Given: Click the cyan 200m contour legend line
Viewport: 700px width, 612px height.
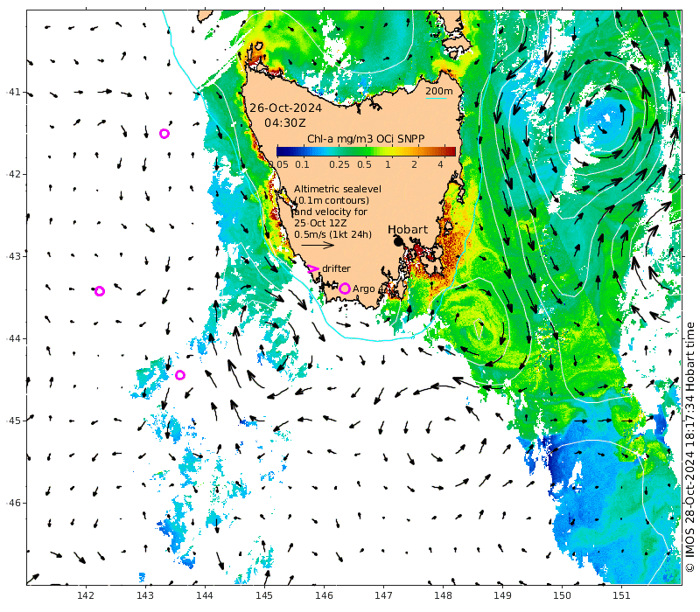Looking at the screenshot, I should 436,99.
